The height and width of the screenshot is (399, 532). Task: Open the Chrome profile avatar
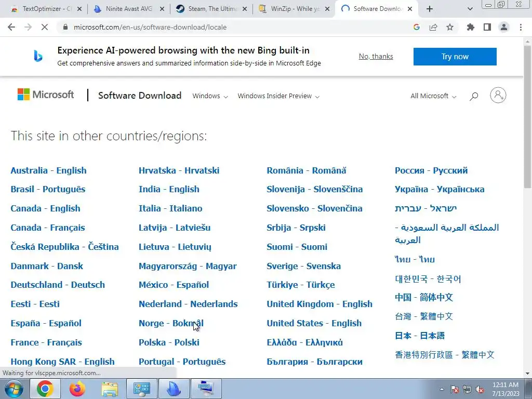coord(504,27)
